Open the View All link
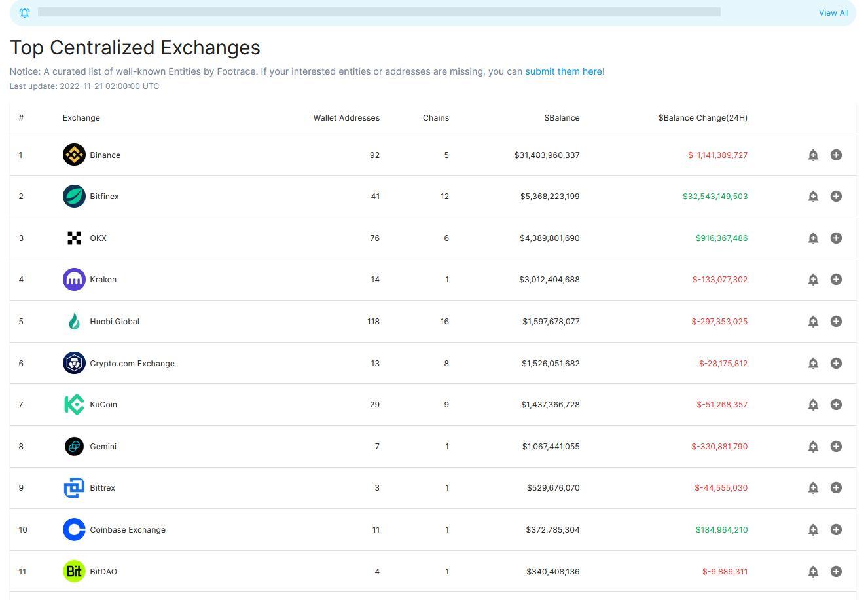 tap(833, 12)
